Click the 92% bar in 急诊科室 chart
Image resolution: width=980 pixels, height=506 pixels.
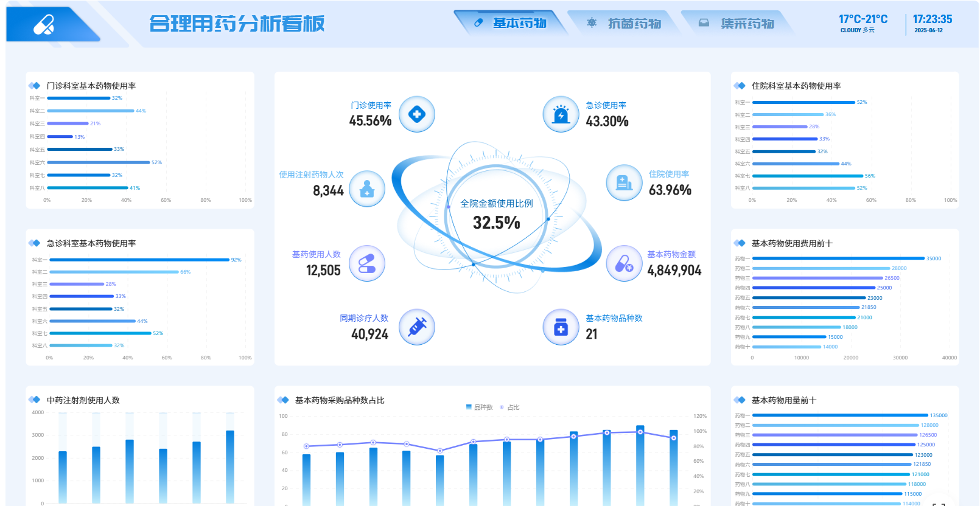pos(139,260)
